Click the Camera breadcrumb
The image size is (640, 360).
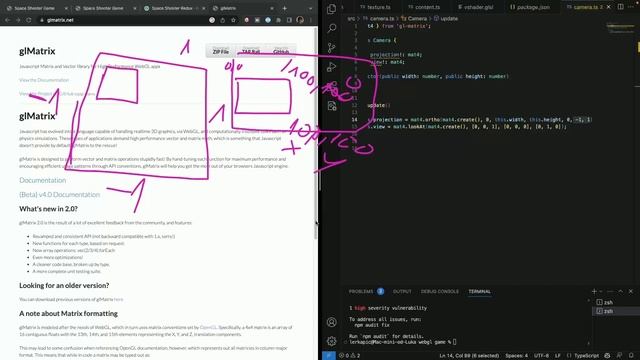pos(414,18)
